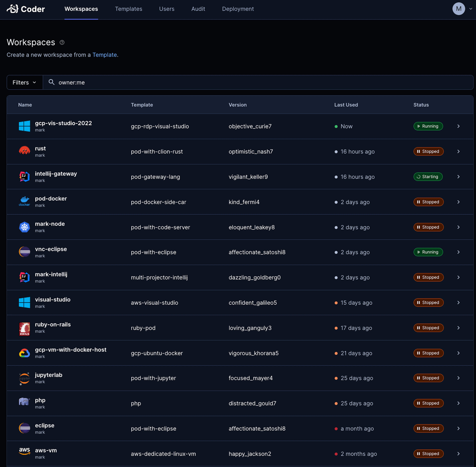This screenshot has width=476, height=467.
Task: Open the Filters dropdown
Action: click(25, 82)
